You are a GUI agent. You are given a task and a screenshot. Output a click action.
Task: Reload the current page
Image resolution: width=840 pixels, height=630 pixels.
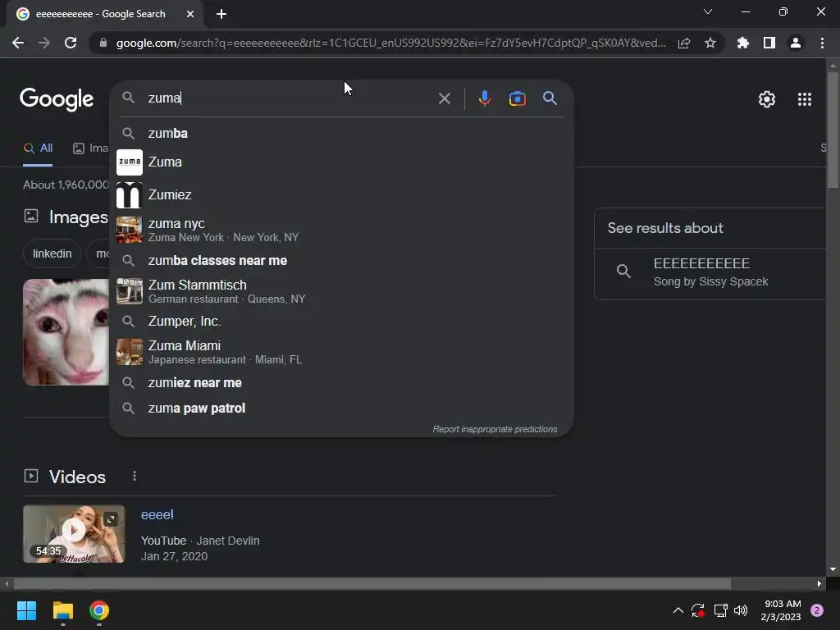71,43
